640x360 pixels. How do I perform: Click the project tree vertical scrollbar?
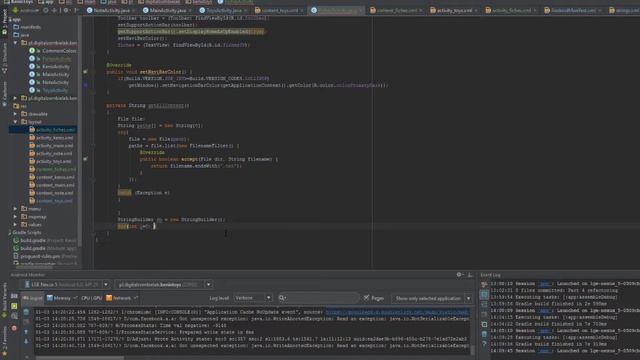[x=80, y=131]
